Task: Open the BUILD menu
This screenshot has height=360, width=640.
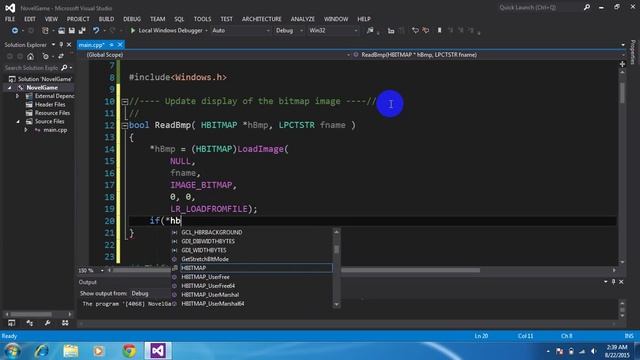Action: [106, 19]
